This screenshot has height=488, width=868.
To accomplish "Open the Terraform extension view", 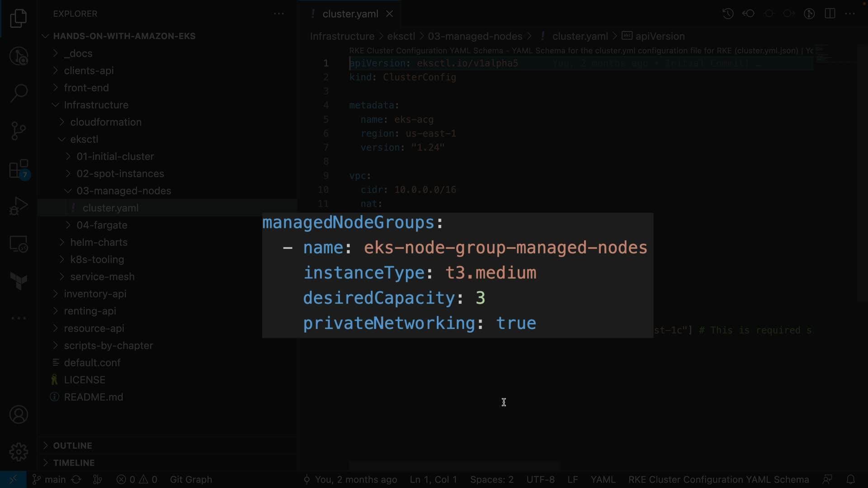I will 19,281.
